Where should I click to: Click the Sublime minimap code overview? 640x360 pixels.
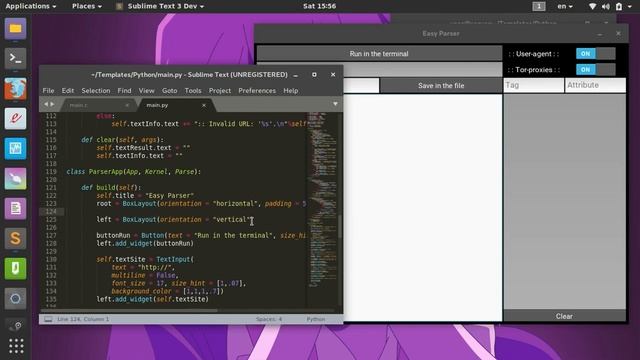point(322,200)
